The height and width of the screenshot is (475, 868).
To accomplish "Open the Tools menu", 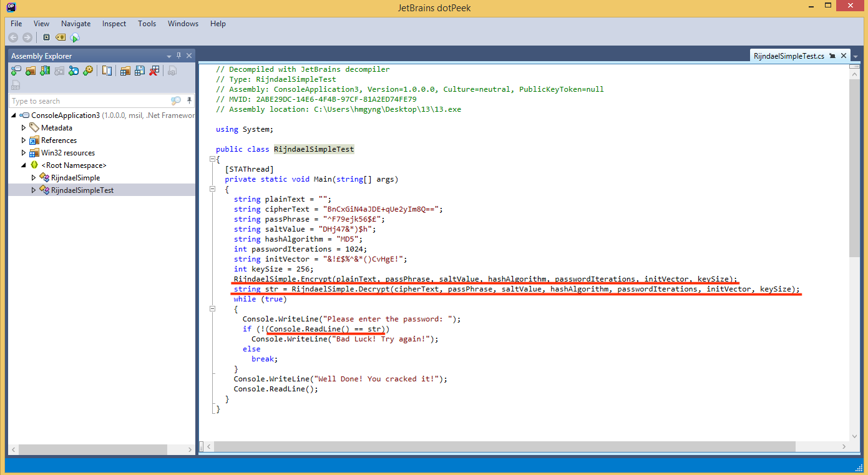I will [147, 23].
